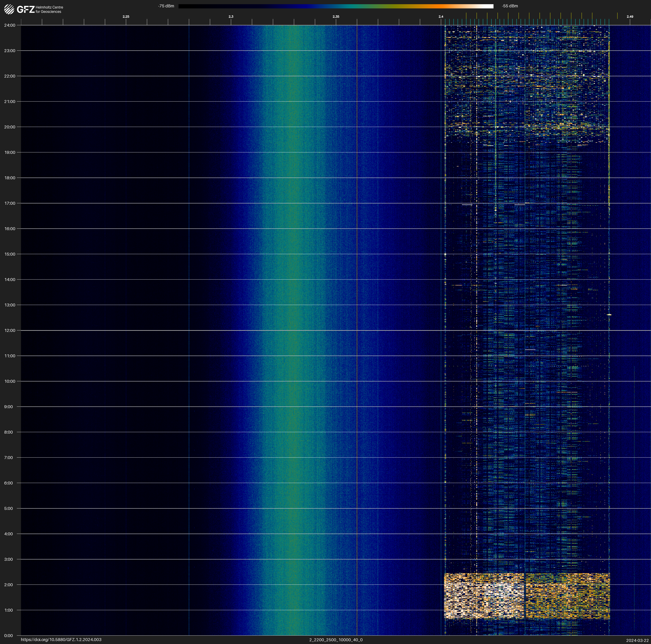Select the 2.25 frequency axis label
The height and width of the screenshot is (644, 651).
click(126, 17)
